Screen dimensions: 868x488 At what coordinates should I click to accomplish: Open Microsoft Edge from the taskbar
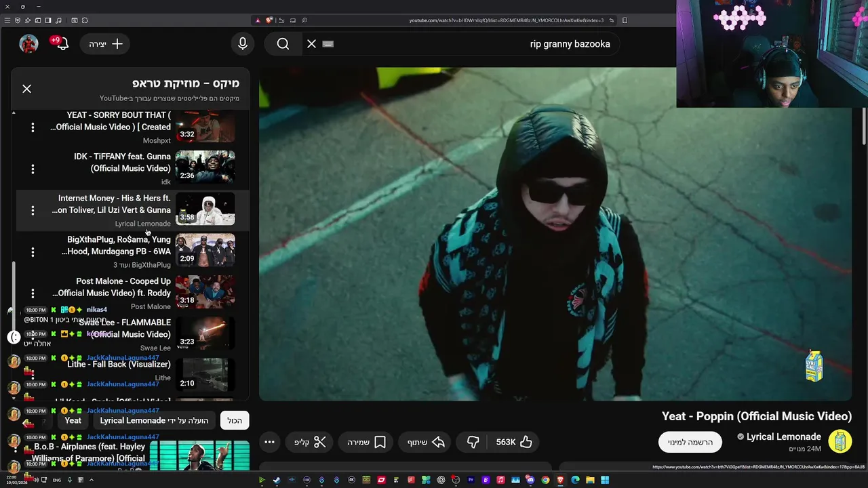tap(575, 481)
